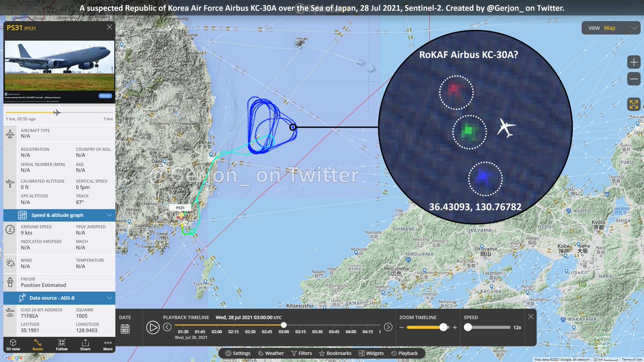Open Weather layer options
644x362 pixels.
point(270,353)
